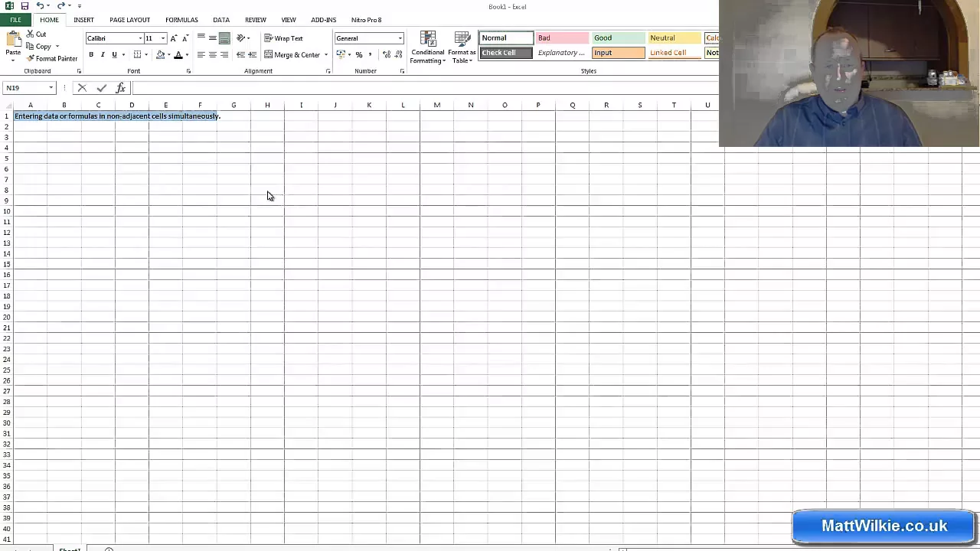Click Decrease Indent icon

coord(240,55)
